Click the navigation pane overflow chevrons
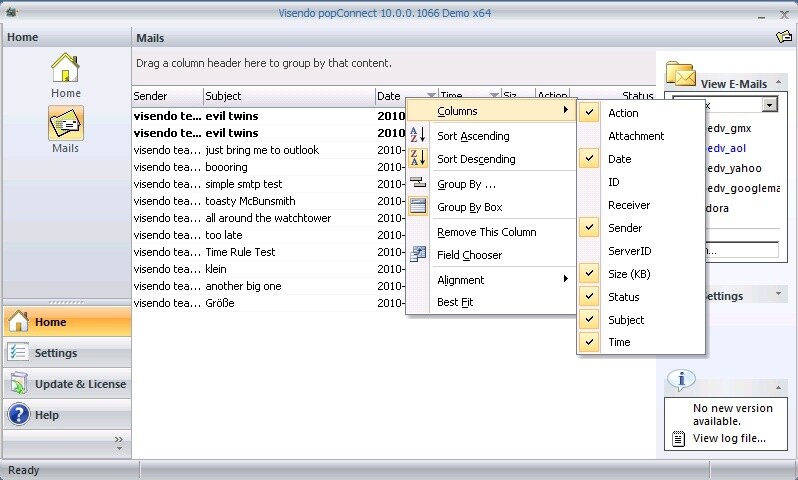The height and width of the screenshot is (480, 798). [x=119, y=439]
